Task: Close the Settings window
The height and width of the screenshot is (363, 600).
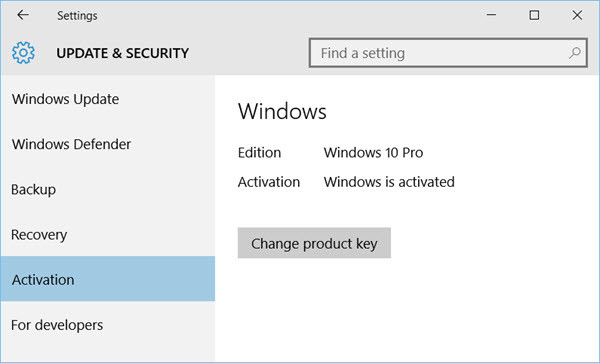Action: pyautogui.click(x=577, y=15)
